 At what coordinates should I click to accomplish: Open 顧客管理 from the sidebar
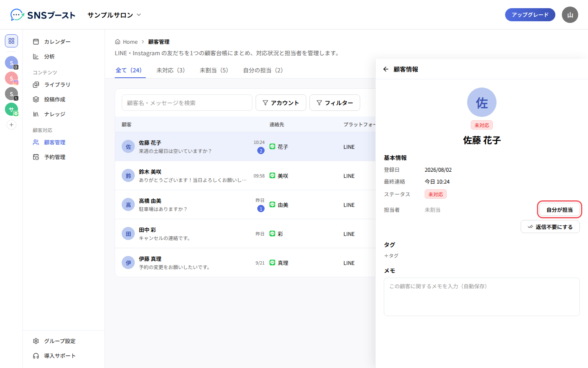[64, 142]
